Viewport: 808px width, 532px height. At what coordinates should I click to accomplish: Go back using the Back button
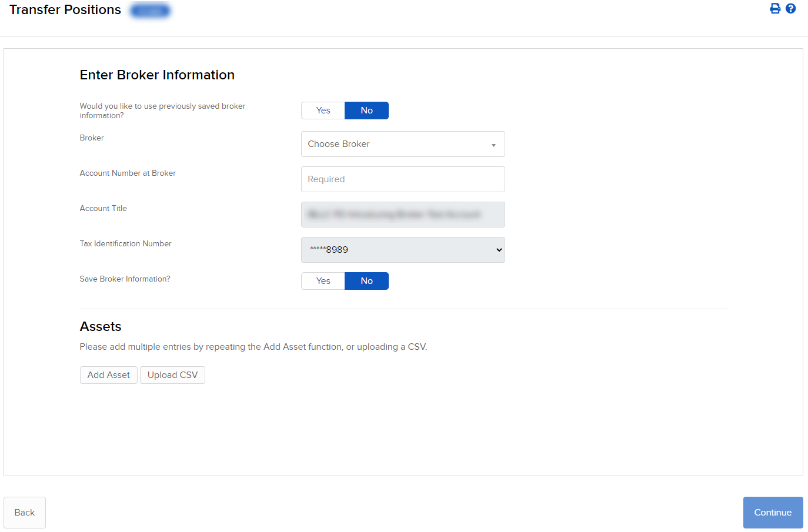point(24,512)
